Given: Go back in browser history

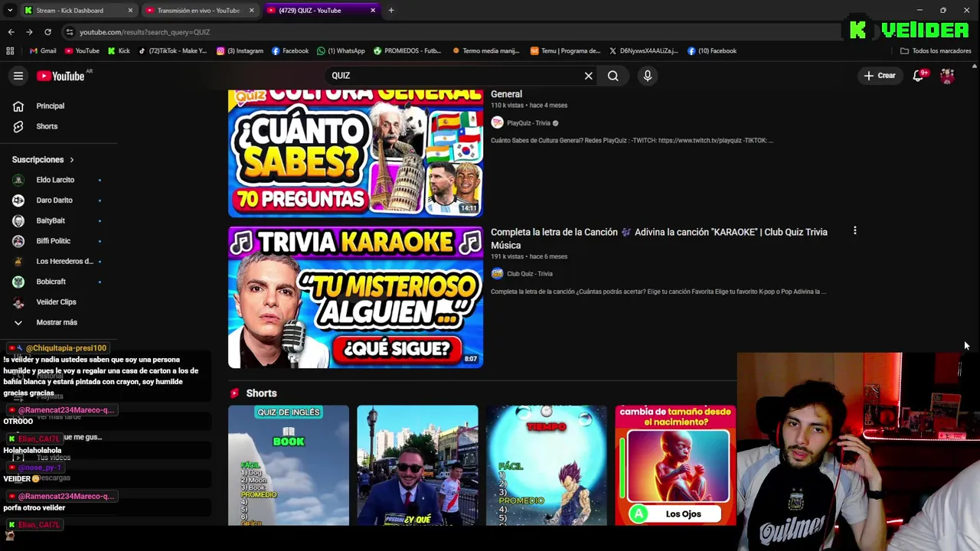Looking at the screenshot, I should [x=11, y=32].
